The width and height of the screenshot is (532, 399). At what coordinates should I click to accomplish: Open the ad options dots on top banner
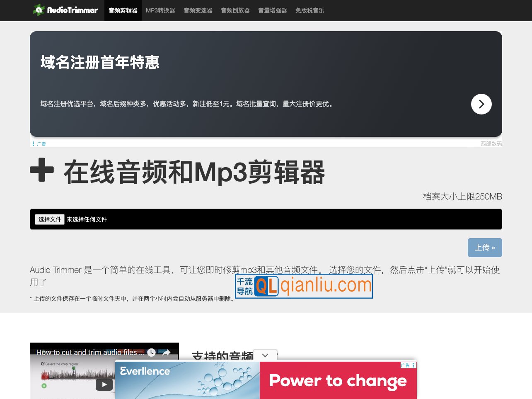click(x=33, y=144)
